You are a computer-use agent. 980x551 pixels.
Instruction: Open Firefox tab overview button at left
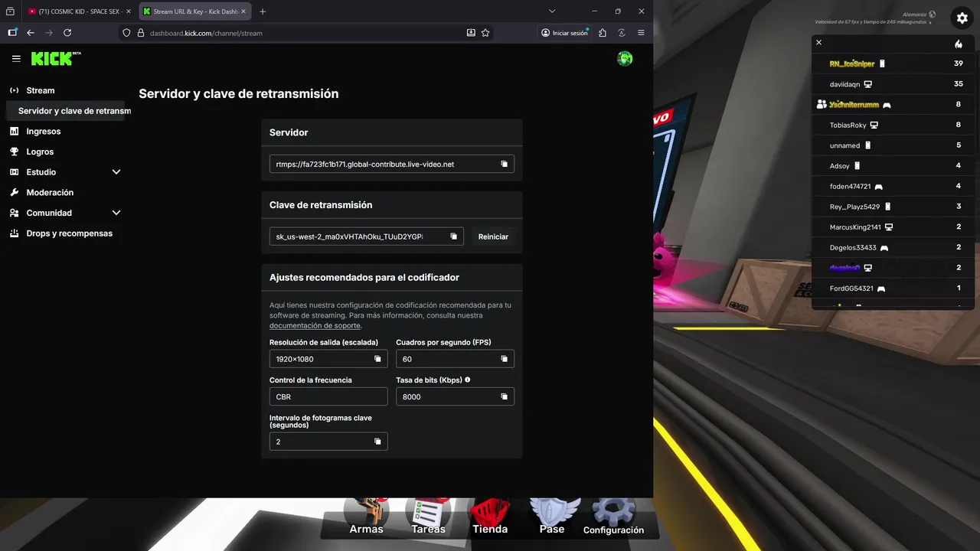10,11
